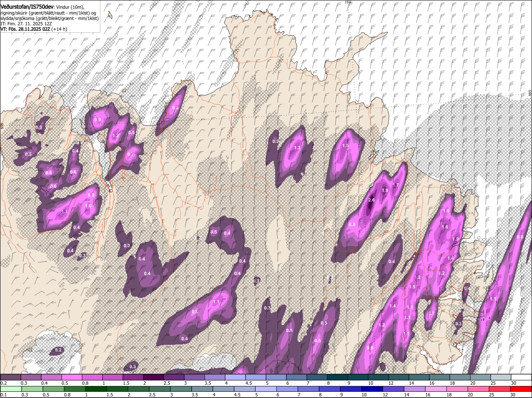
Task: Select the 'IT: Fim. 27. 11. 2025 12Z' line
Action: (25, 24)
